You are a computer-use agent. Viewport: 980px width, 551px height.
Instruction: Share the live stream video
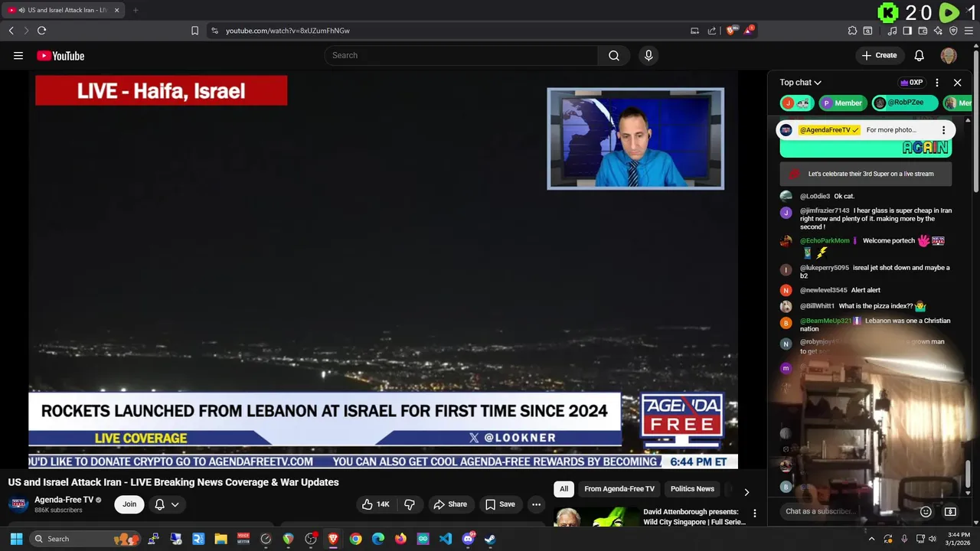449,504
